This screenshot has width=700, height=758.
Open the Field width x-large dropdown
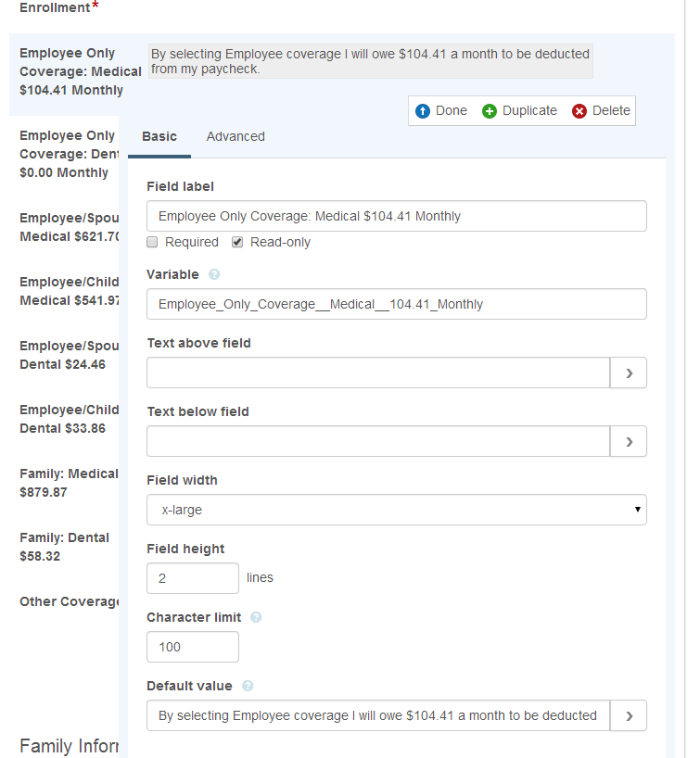[x=396, y=510]
